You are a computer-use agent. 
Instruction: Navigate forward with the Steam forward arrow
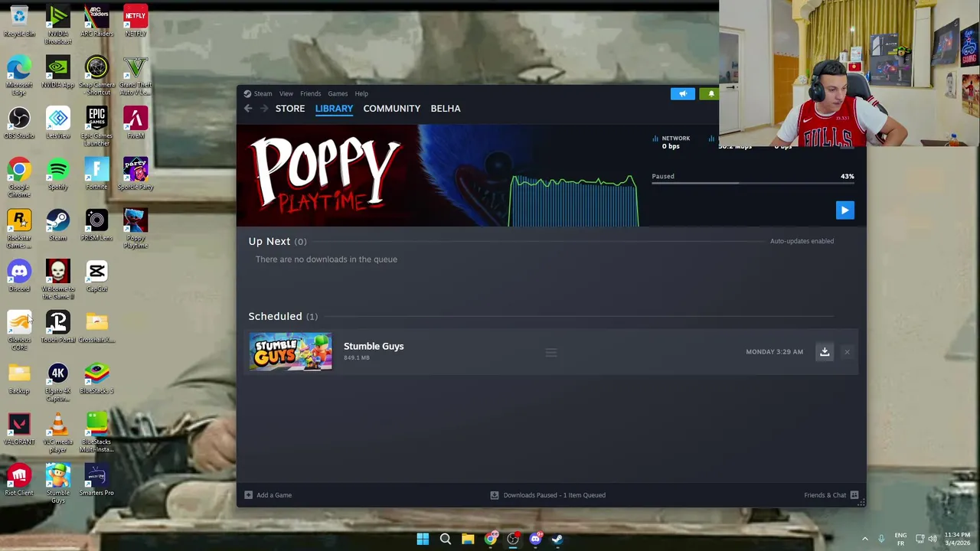pyautogui.click(x=264, y=109)
